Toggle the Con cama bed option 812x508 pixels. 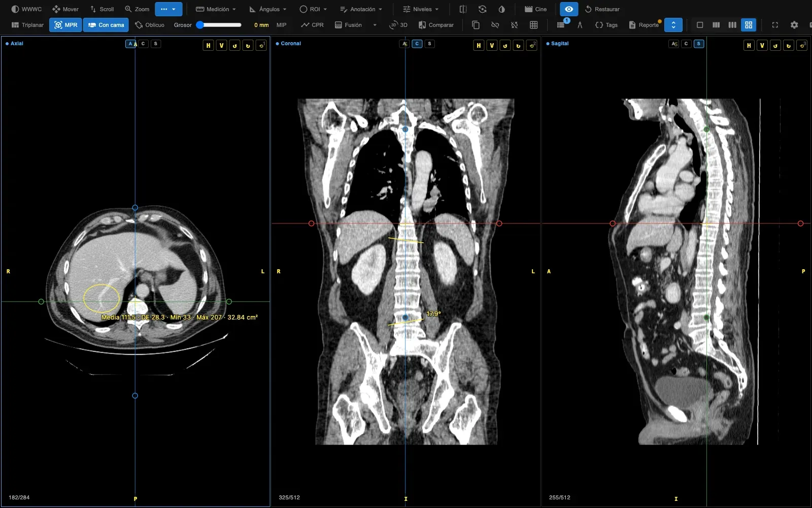click(106, 25)
